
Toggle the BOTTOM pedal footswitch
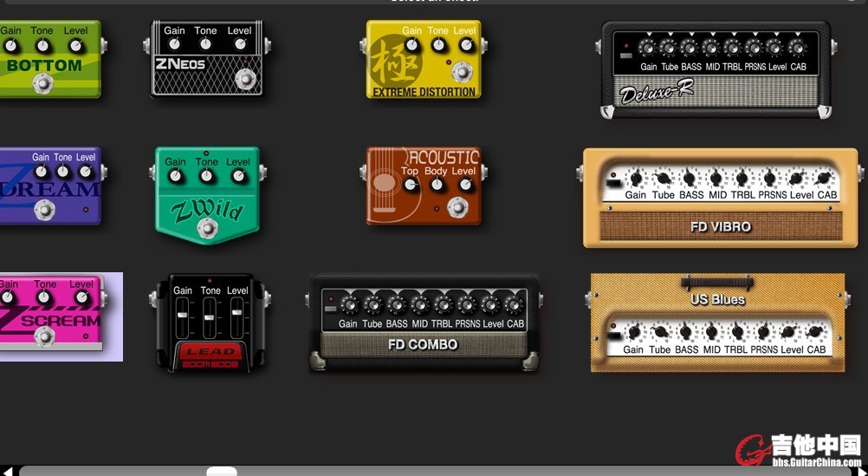[x=42, y=84]
